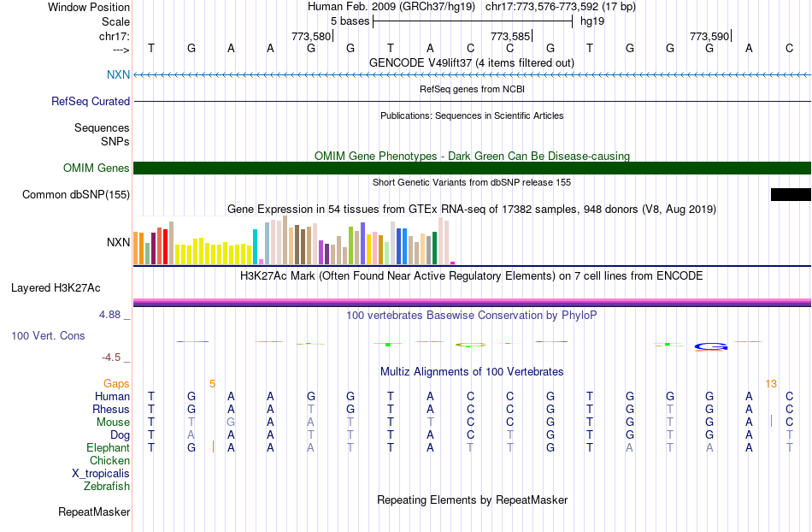
Task: Click the Scale label on the left
Action: 115,21
